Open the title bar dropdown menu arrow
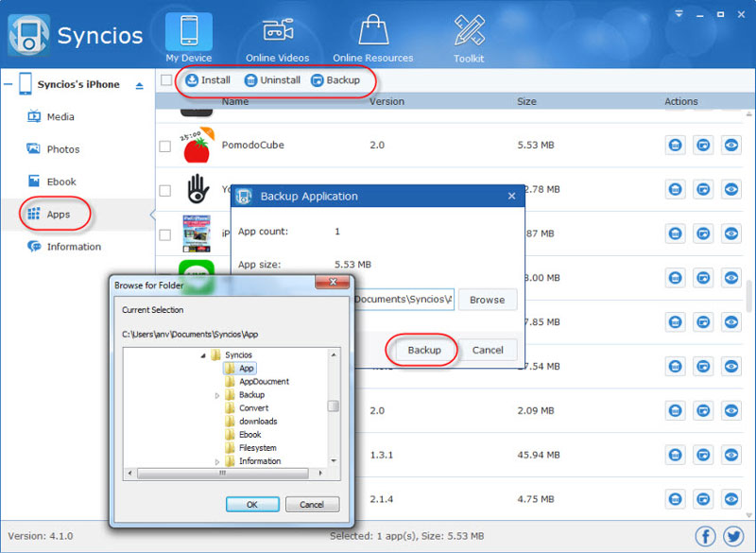Image resolution: width=756 pixels, height=553 pixels. pyautogui.click(x=679, y=14)
